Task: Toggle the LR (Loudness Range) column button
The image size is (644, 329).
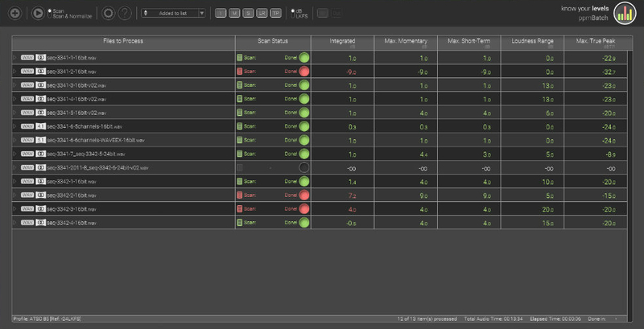Action: coord(262,14)
